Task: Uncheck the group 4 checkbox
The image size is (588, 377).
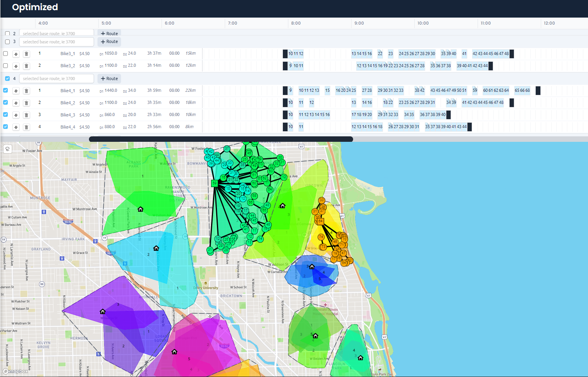Action: pyautogui.click(x=7, y=79)
